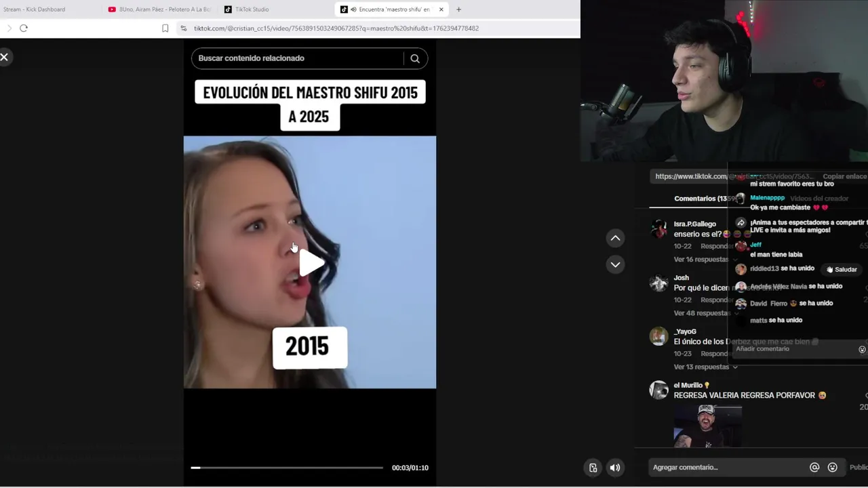Open site information icon in address bar
This screenshot has height=488, width=868.
coord(183,28)
